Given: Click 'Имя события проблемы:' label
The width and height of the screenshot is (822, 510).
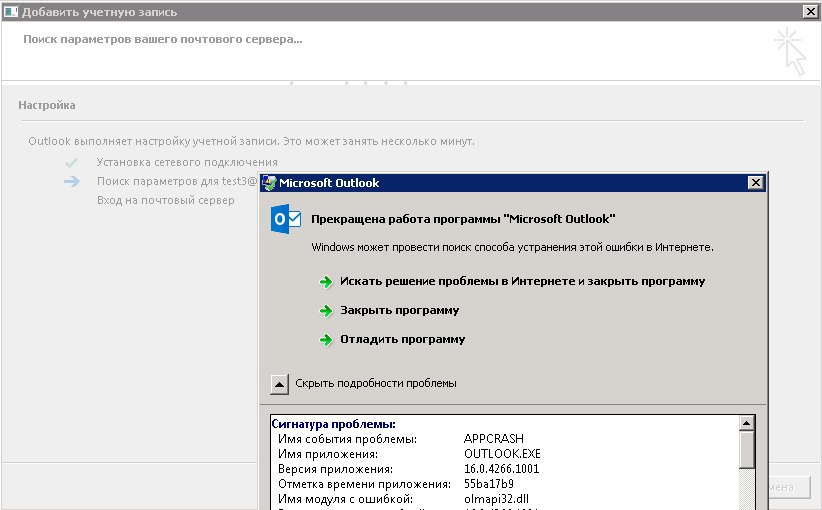Looking at the screenshot, I should pyautogui.click(x=348, y=439).
